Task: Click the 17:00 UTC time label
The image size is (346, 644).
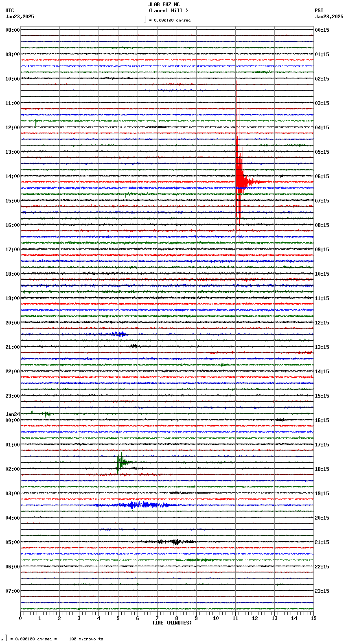Action: [13, 250]
